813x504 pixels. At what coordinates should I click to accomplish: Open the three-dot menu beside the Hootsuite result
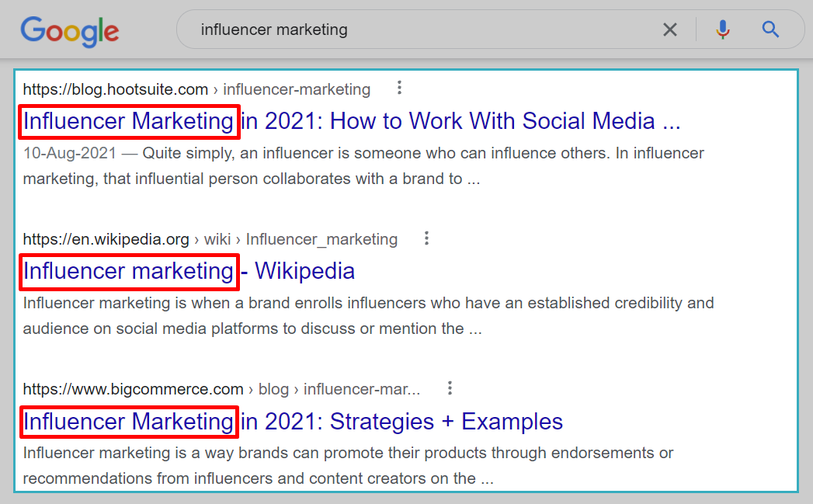pyautogui.click(x=398, y=88)
